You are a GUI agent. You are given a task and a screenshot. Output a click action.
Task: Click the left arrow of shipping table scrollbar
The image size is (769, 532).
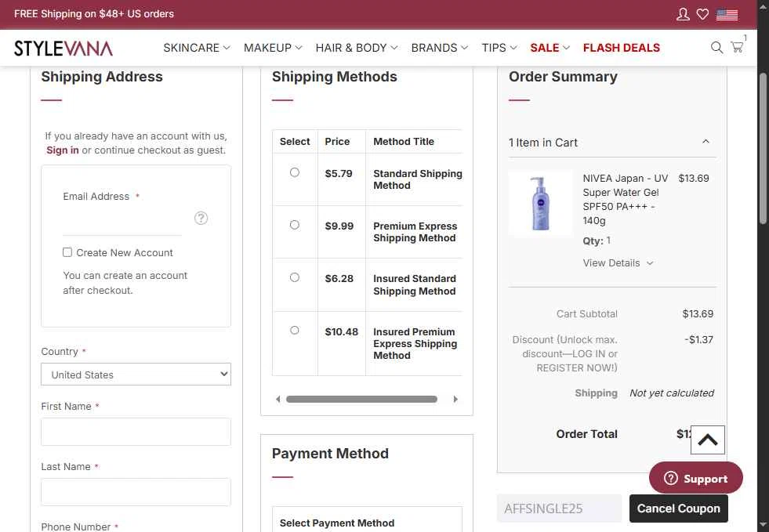pos(278,399)
